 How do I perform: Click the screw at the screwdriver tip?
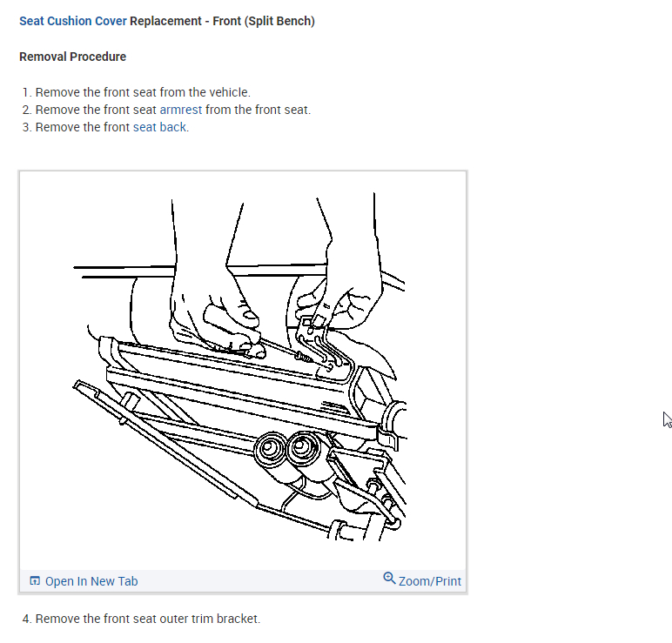304,357
